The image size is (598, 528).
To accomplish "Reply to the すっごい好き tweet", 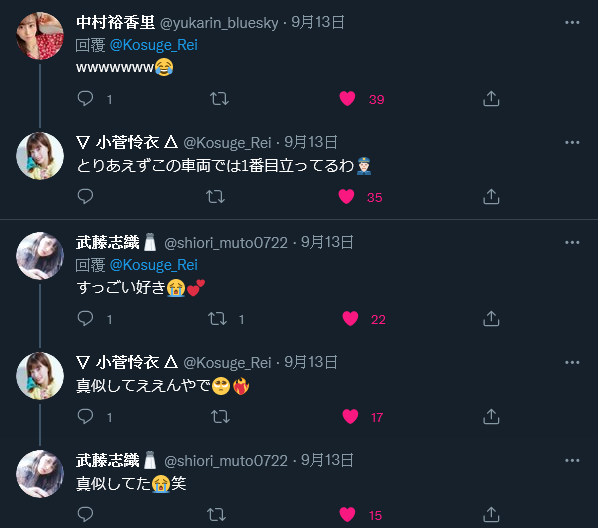I will [85, 319].
